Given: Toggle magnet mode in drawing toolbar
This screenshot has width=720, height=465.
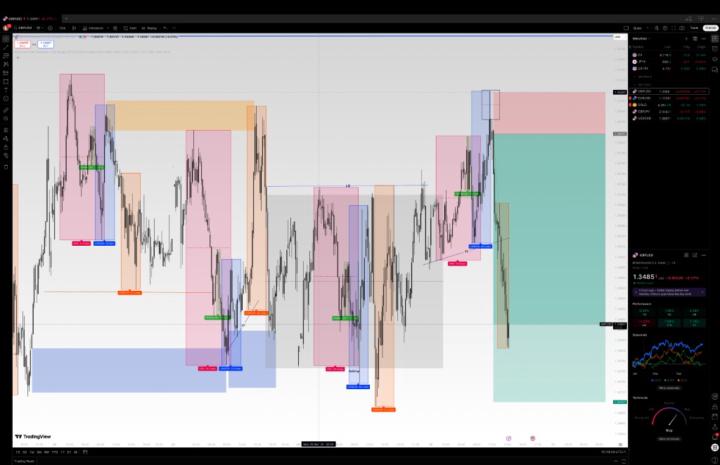Looking at the screenshot, I should tap(6, 130).
